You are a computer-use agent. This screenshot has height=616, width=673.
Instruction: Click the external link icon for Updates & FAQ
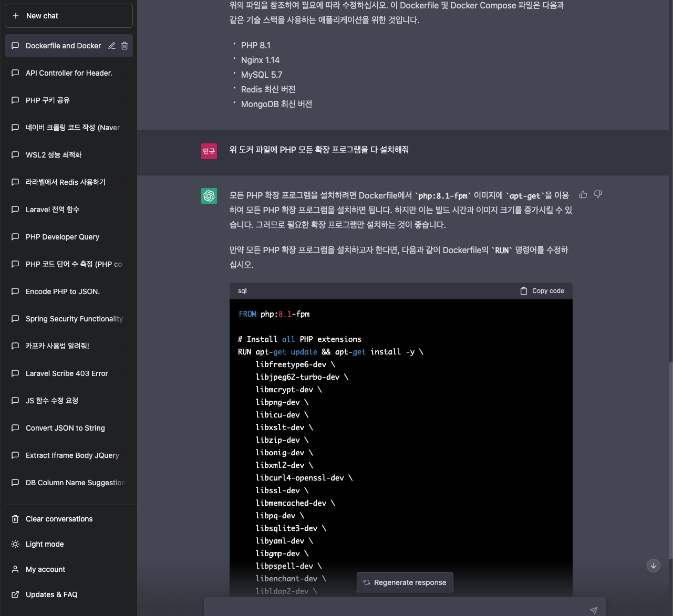click(x=15, y=594)
